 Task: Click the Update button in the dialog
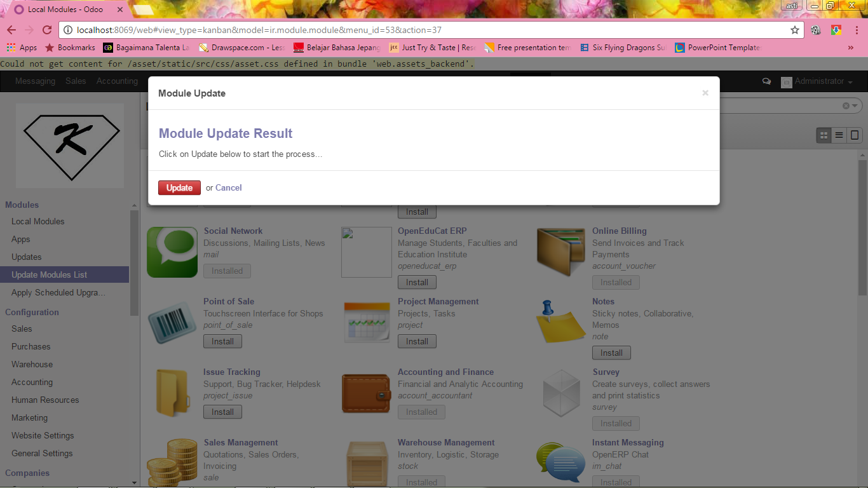pos(179,187)
